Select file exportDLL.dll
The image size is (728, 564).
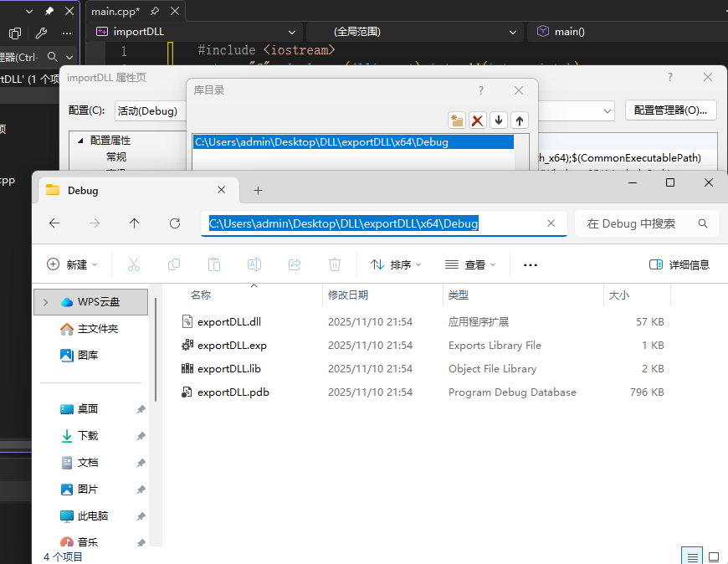[x=229, y=321]
